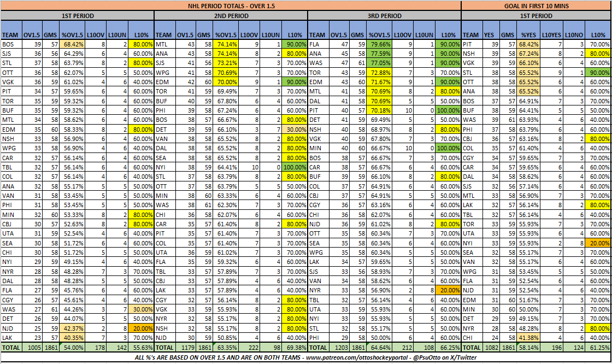Select NYI's 20.00% in Goal First 10 table
The image size is (612, 364).
click(x=598, y=243)
